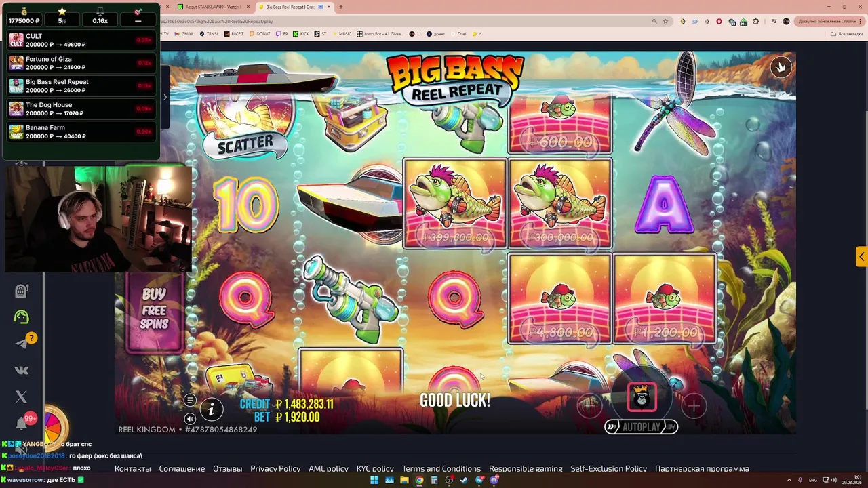
Task: Open the GMAIL bookmark
Action: [184, 33]
